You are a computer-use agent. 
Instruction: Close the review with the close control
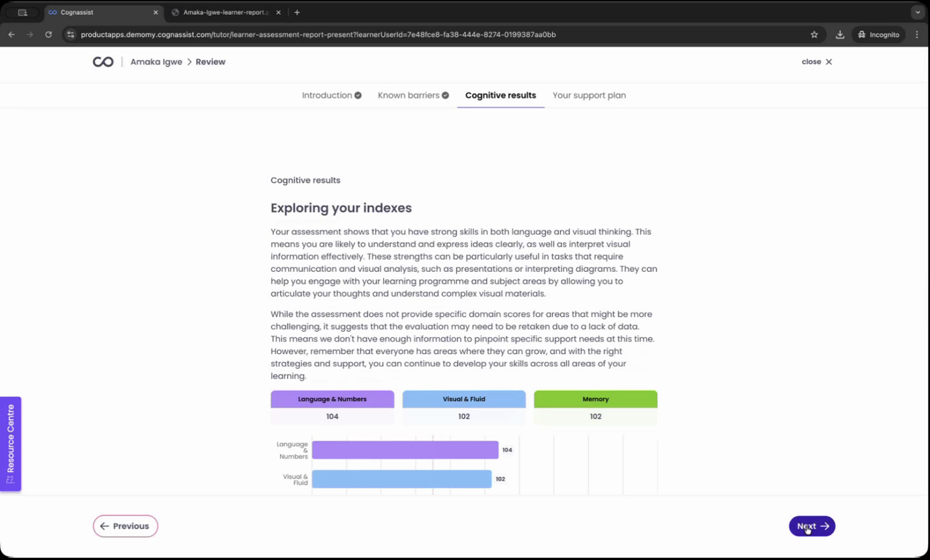(x=816, y=61)
